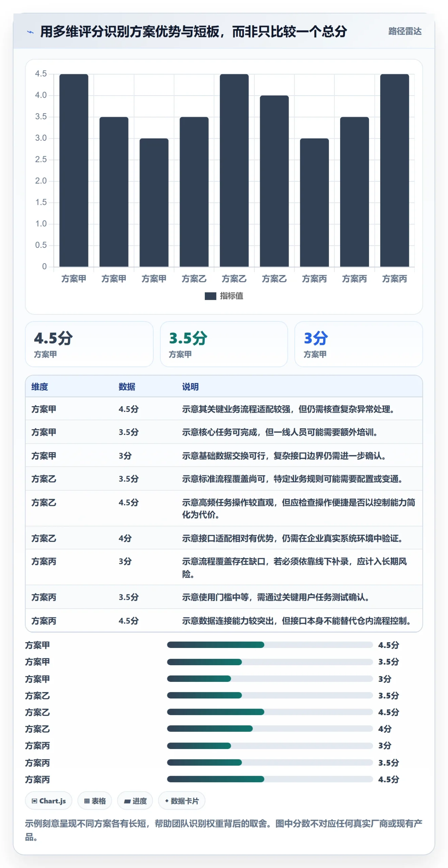
Task: Click the 方案甲 progress bar showing 3分
Action: click(x=270, y=679)
